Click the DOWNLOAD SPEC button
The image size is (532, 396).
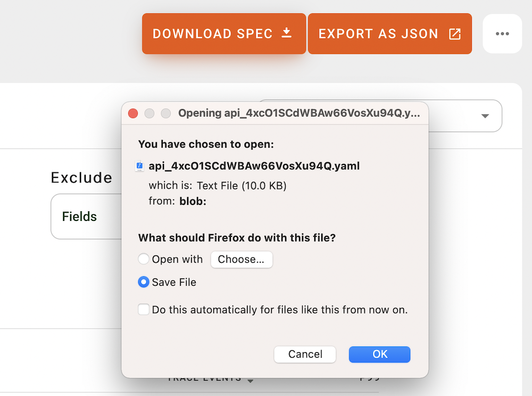coord(223,33)
